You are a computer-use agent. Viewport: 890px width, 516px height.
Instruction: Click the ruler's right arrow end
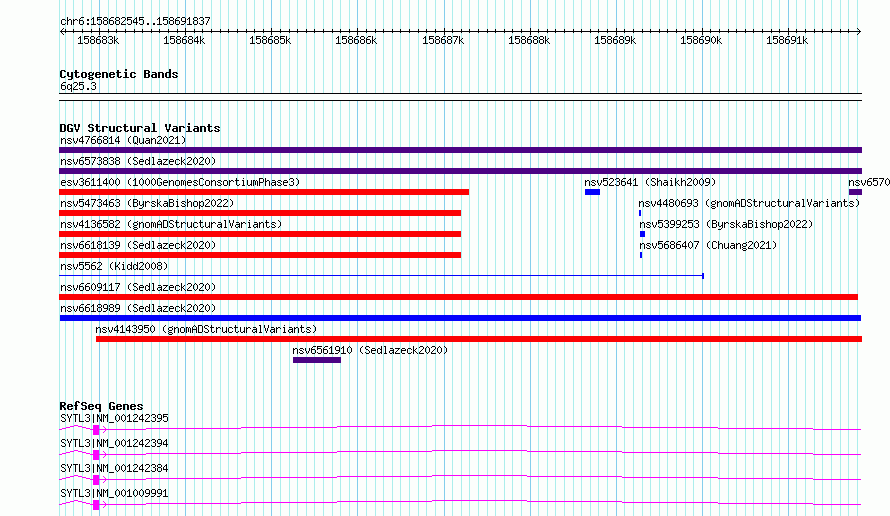pos(859,31)
